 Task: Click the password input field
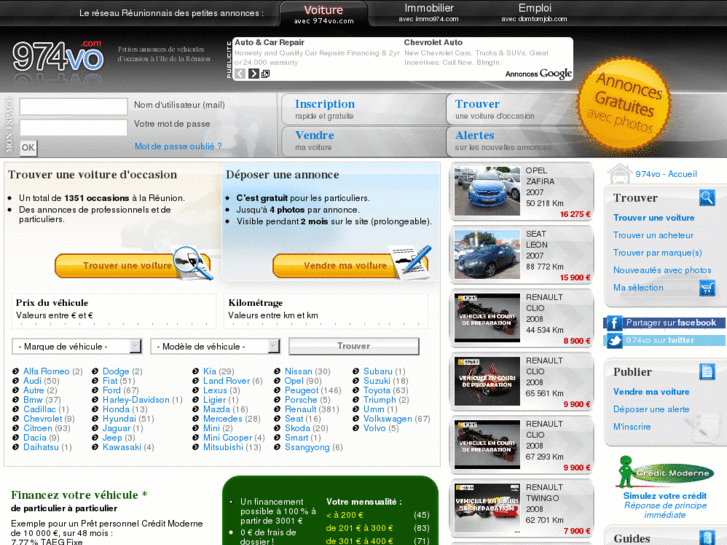coord(73,128)
